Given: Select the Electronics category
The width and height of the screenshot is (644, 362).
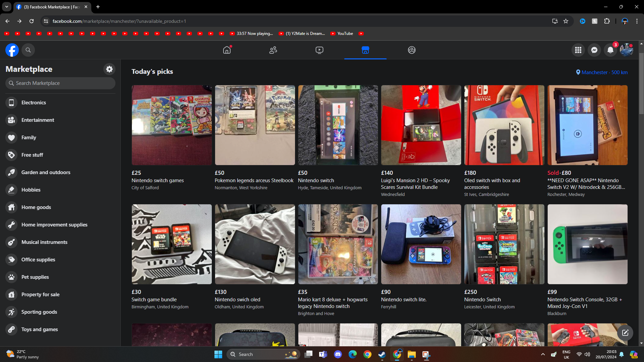Looking at the screenshot, I should (x=34, y=103).
